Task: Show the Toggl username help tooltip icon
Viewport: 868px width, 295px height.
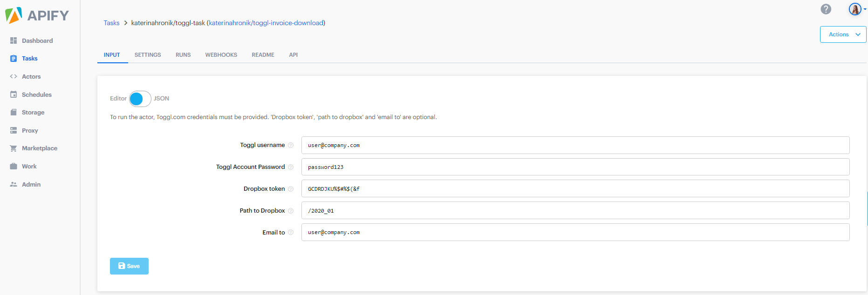Action: 291,145
